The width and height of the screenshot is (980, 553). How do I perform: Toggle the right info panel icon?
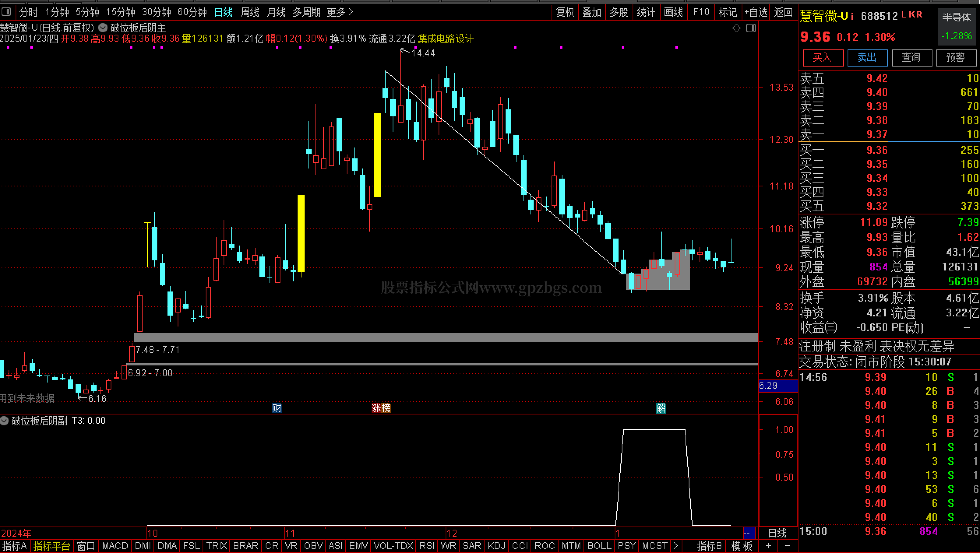[x=751, y=28]
